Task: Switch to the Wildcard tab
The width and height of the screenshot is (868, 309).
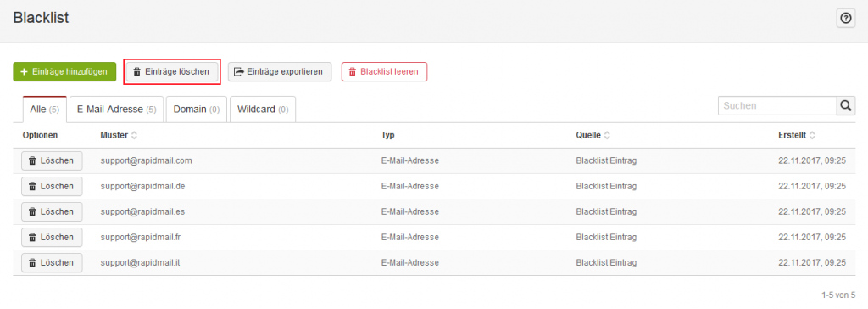Action: click(x=263, y=110)
